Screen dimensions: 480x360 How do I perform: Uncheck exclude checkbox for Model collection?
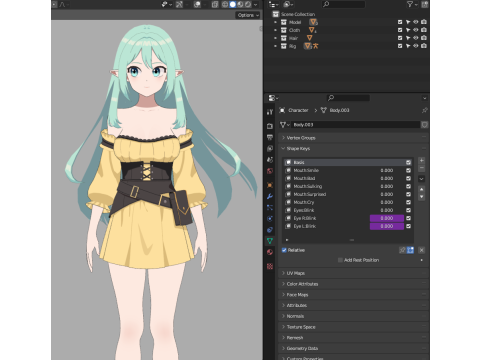[400, 22]
